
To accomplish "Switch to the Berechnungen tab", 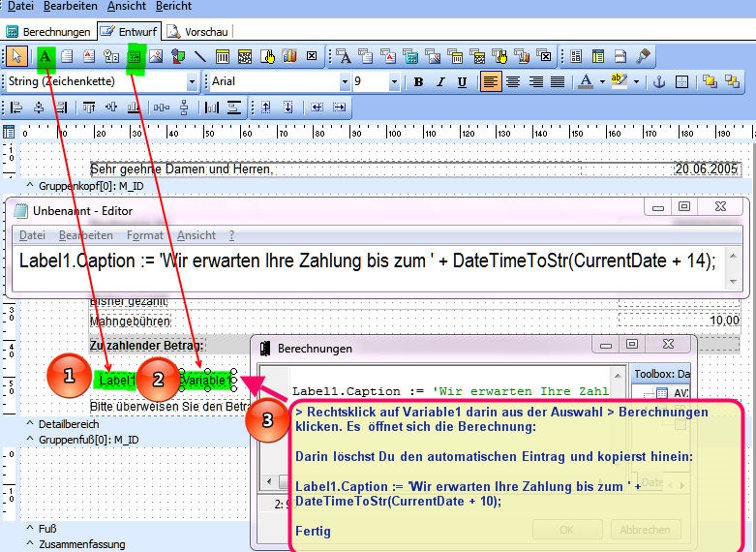I will [x=48, y=32].
